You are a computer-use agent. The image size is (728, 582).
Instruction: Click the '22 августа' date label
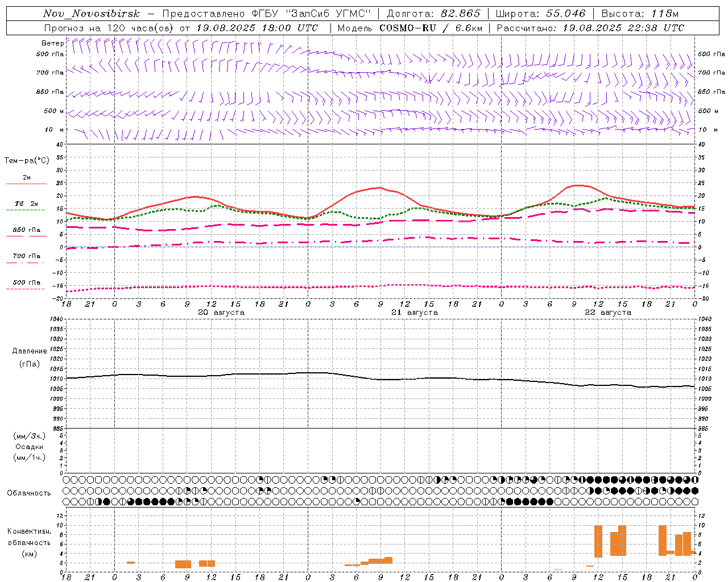click(608, 313)
